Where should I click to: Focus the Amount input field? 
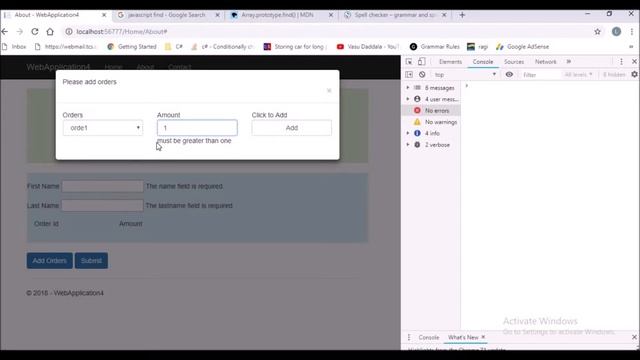click(197, 128)
